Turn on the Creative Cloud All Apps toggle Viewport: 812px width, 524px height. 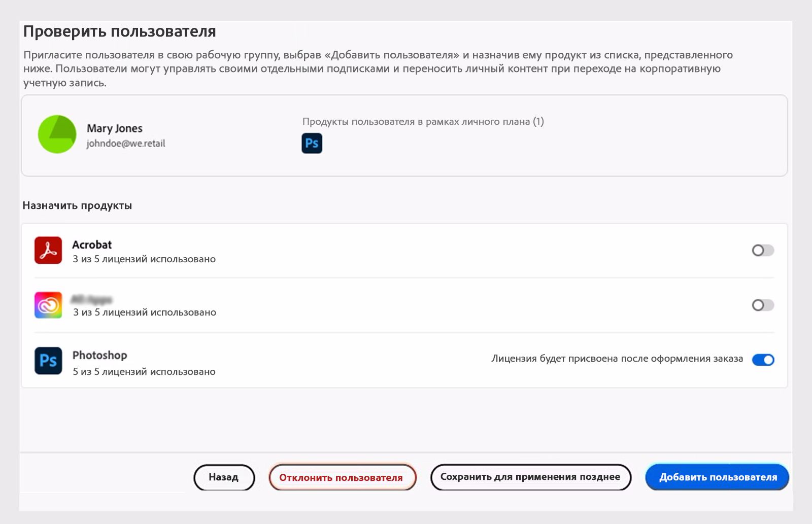pyautogui.click(x=762, y=305)
